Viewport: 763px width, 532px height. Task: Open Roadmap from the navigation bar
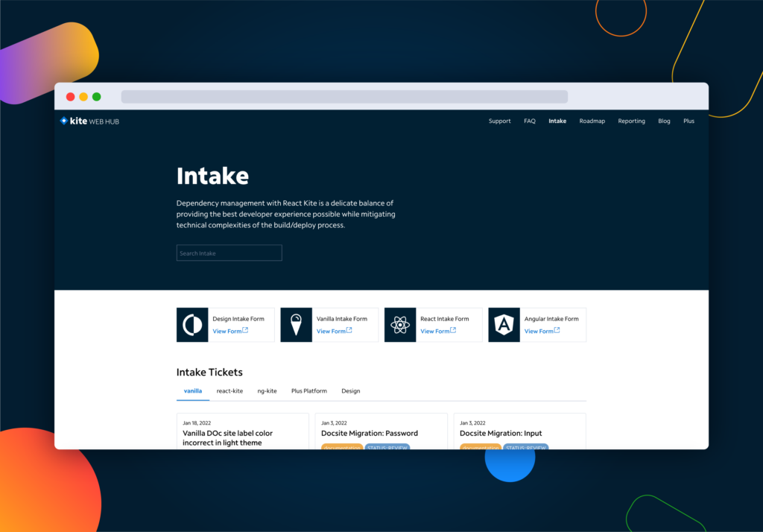point(592,121)
